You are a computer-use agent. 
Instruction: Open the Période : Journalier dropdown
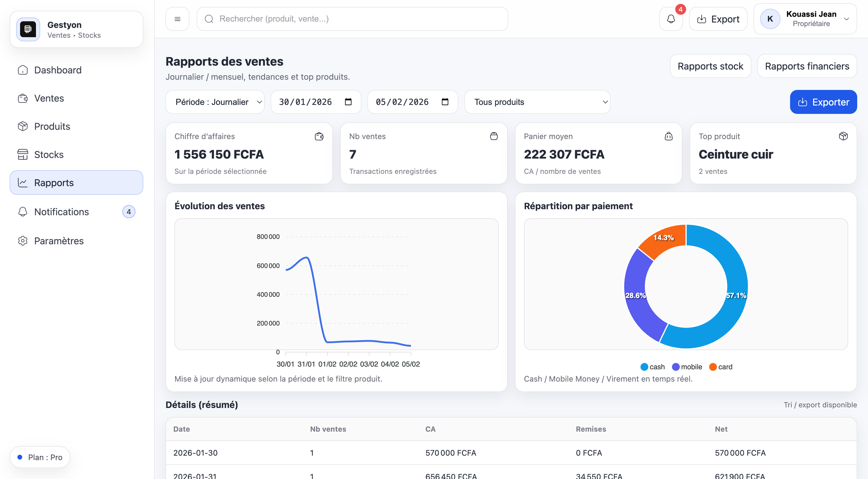215,102
